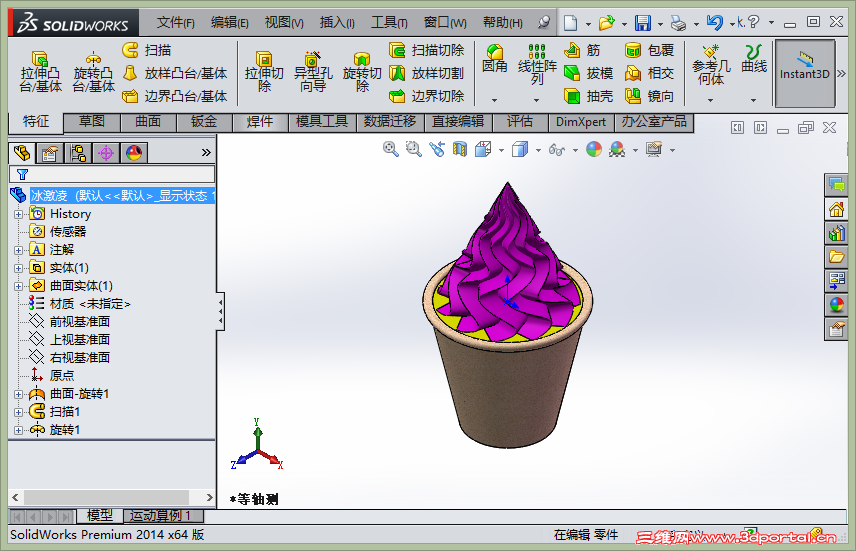Select the Revolved Cut tool (旋转切除)
Screen dimensions: 856x551
(x=362, y=72)
